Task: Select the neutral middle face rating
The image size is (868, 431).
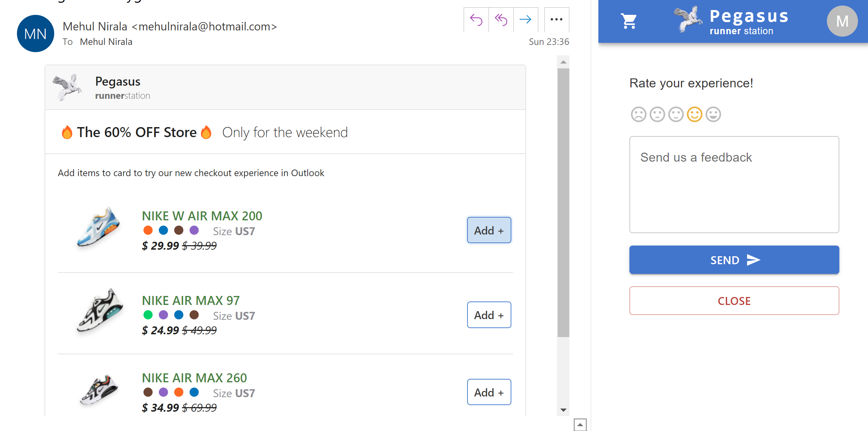Action: 676,114
